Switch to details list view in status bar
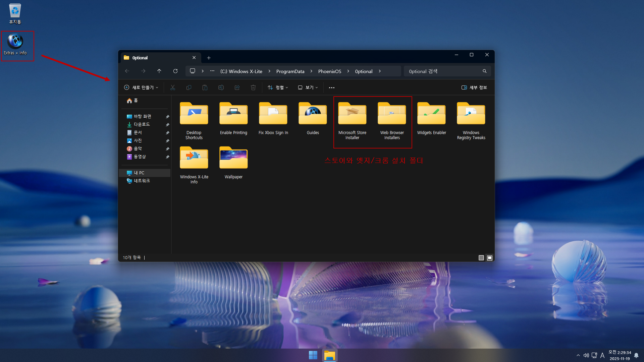This screenshot has height=362, width=644. [x=481, y=258]
